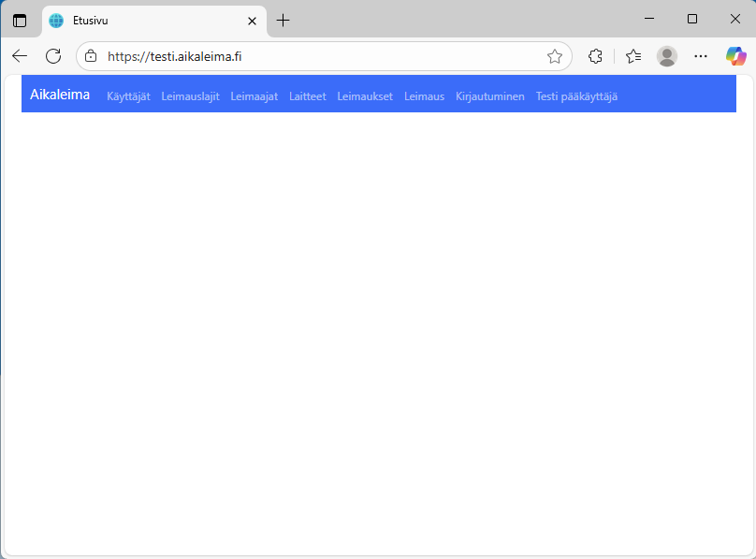The height and width of the screenshot is (559, 756).
Task: Select the Etusivu browser tab
Action: pyautogui.click(x=140, y=21)
